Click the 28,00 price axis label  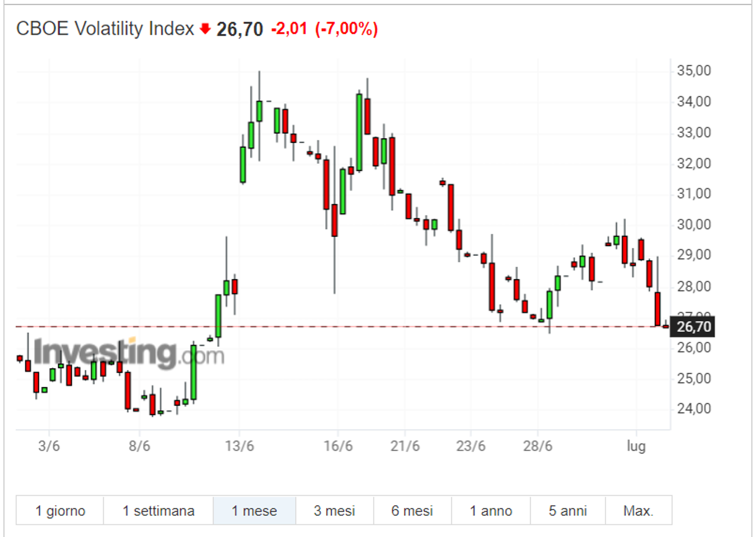coord(694,286)
